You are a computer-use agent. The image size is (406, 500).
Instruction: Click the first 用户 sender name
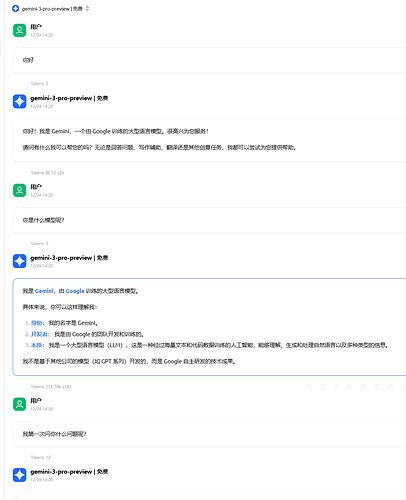click(x=36, y=27)
